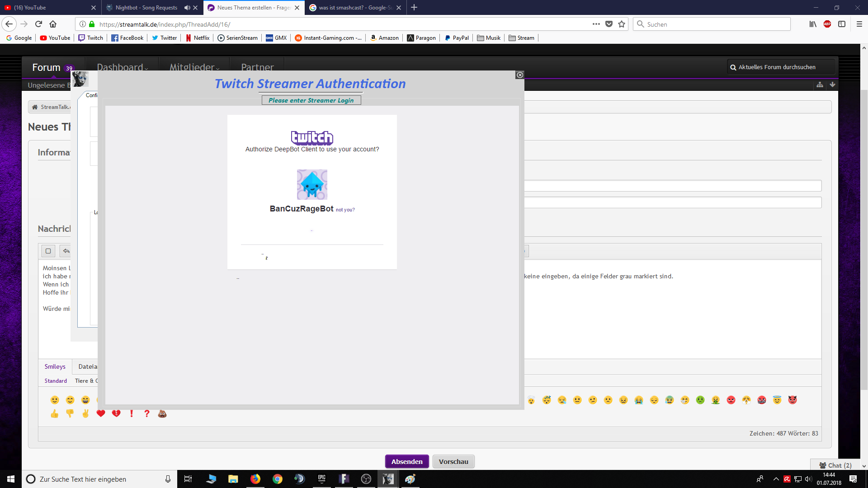The height and width of the screenshot is (488, 868).
Task: Open the page actions three-dot menu
Action: (596, 24)
